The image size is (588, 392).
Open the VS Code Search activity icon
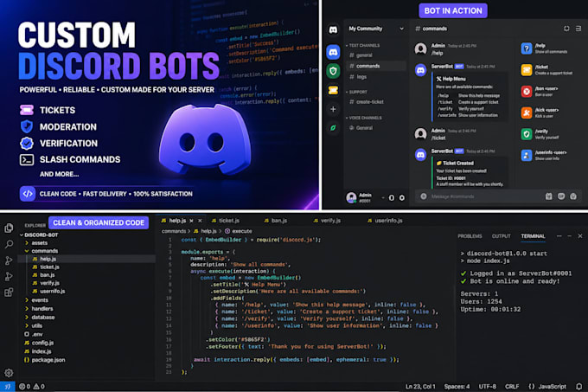[x=9, y=244]
